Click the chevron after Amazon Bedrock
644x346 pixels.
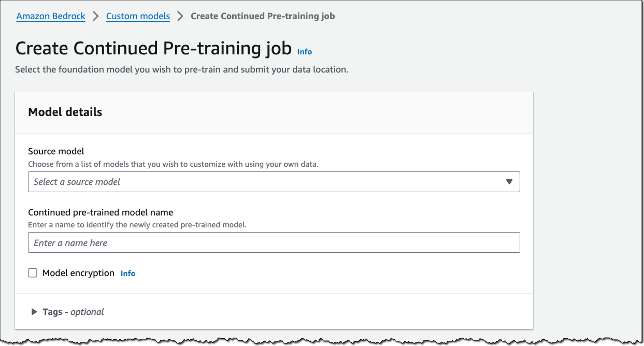click(x=96, y=16)
